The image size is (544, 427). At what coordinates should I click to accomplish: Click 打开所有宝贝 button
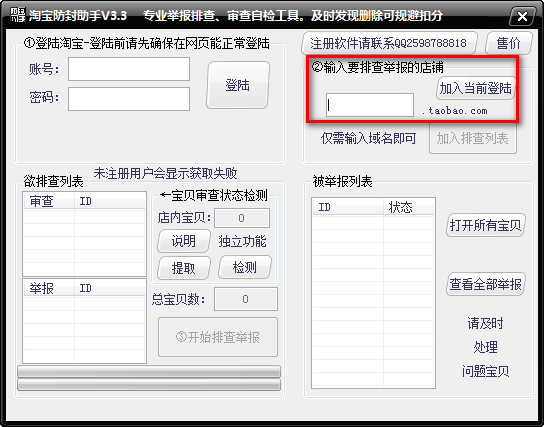(486, 225)
